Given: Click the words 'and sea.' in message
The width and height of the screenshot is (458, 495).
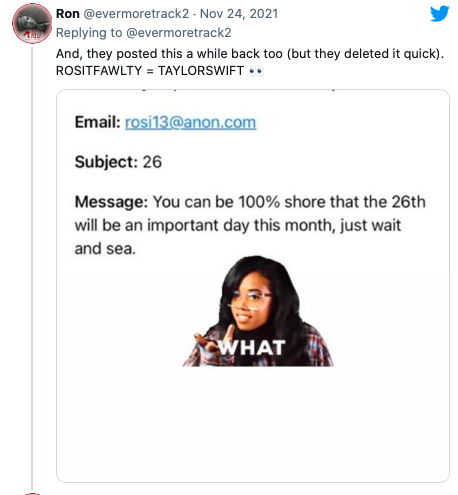Looking at the screenshot, I should 105,249.
